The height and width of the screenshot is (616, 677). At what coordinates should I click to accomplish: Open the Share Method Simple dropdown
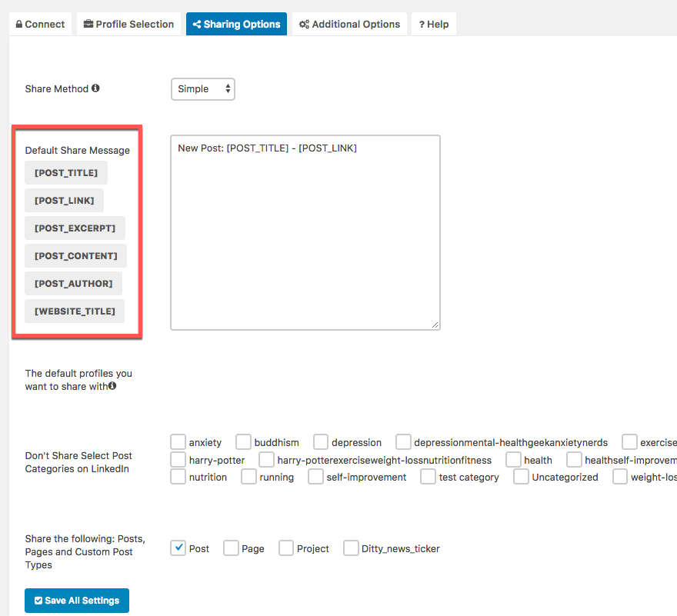[x=203, y=89]
